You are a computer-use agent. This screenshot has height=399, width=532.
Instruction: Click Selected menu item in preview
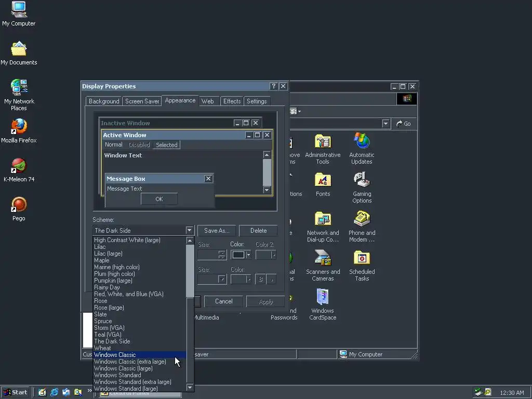[x=167, y=145]
